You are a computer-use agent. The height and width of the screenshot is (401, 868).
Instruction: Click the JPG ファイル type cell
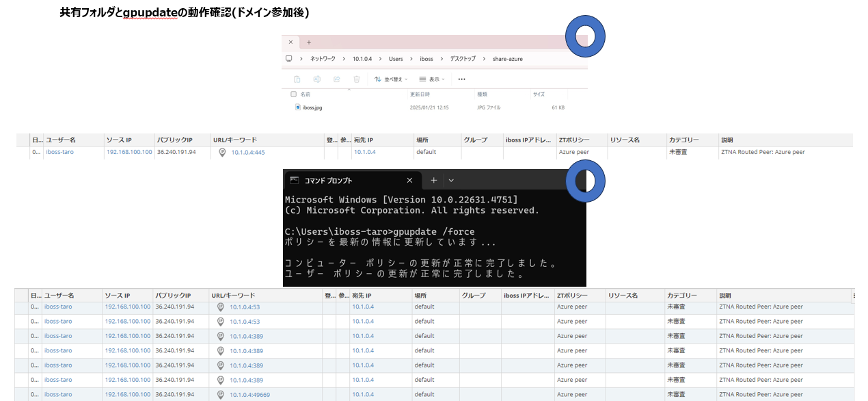point(489,107)
